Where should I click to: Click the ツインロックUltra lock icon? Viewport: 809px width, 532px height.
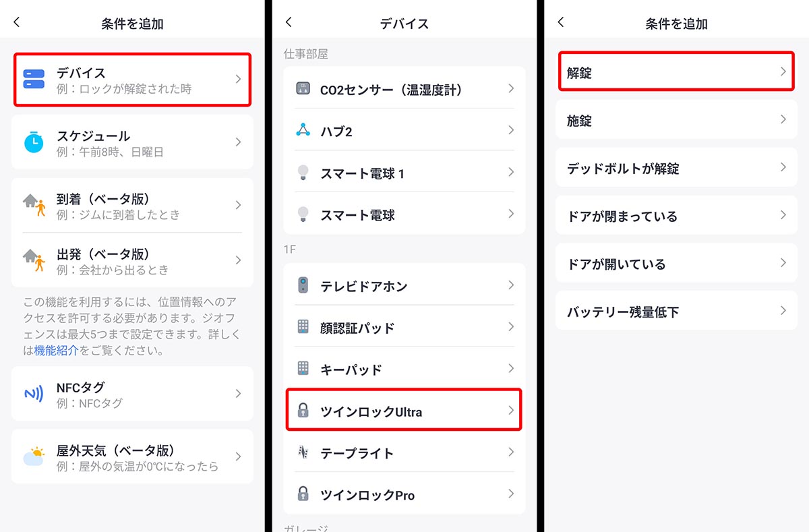point(303,411)
